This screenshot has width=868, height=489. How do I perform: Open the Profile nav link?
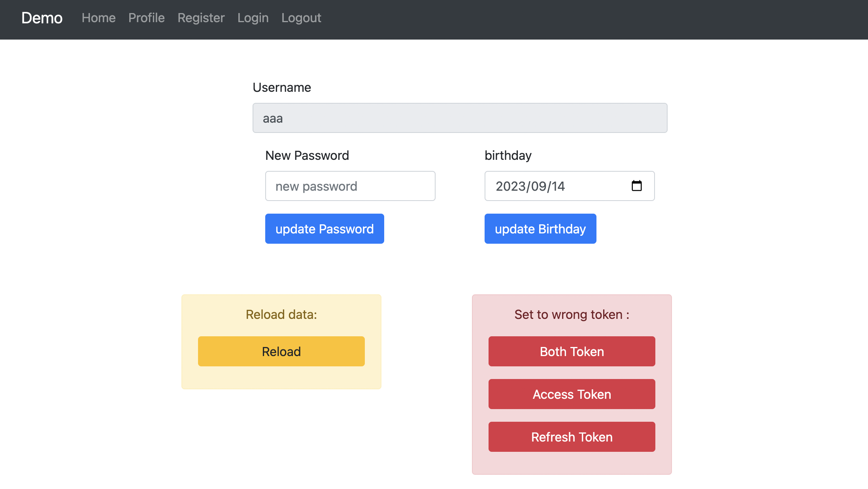146,18
